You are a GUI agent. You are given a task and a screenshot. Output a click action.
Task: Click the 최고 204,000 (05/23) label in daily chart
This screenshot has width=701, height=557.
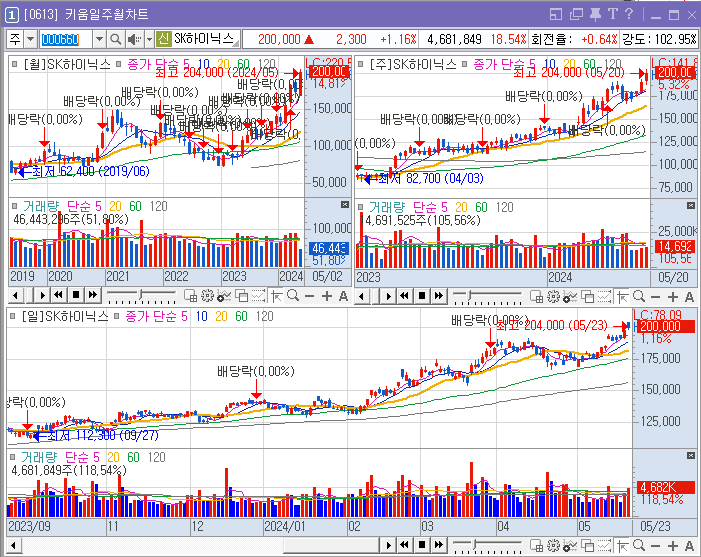(552, 325)
